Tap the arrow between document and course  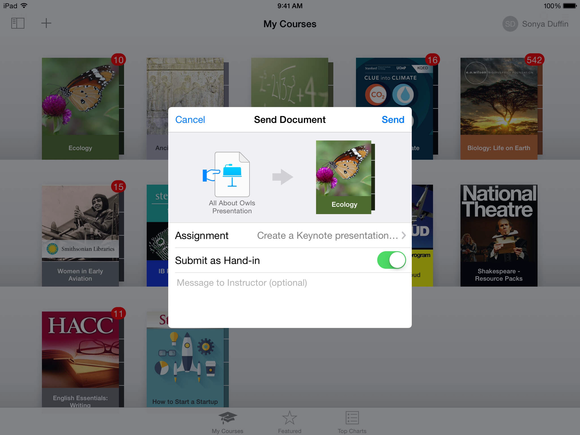pyautogui.click(x=283, y=177)
